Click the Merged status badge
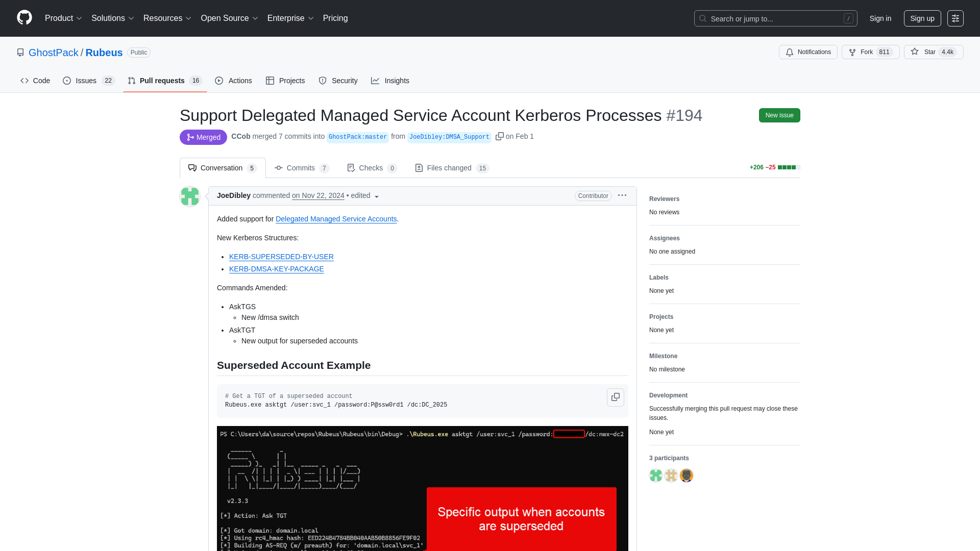This screenshot has height=551, width=980. click(x=203, y=137)
